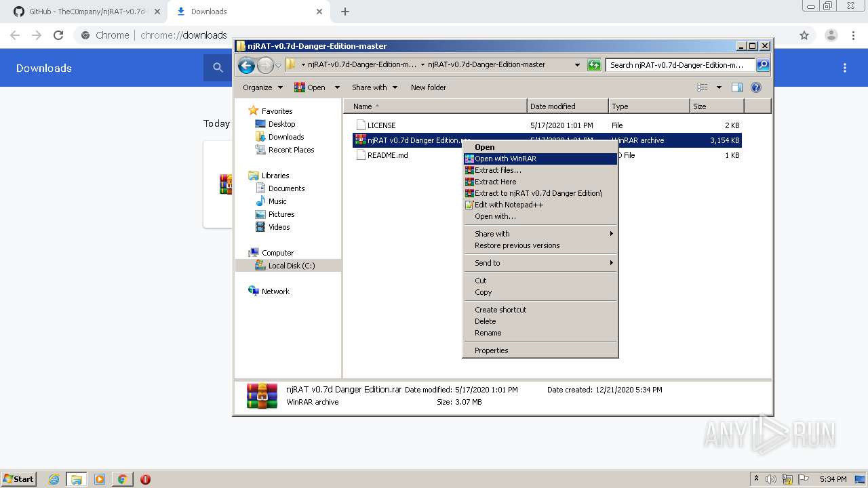Screen dimensions: 868x488
Task: Switch to the GitHub TheC0mpany tab
Action: coord(87,12)
